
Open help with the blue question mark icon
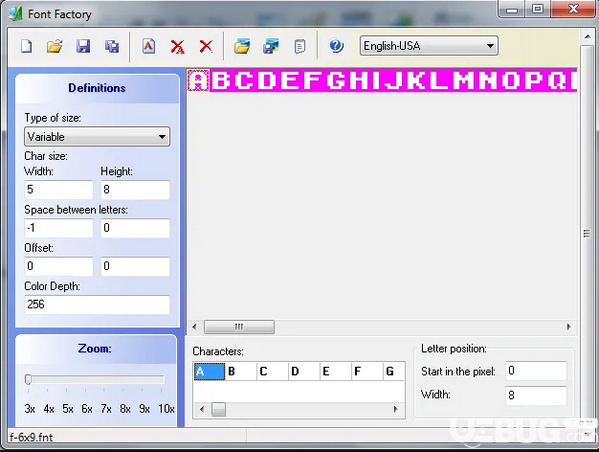pos(336,46)
